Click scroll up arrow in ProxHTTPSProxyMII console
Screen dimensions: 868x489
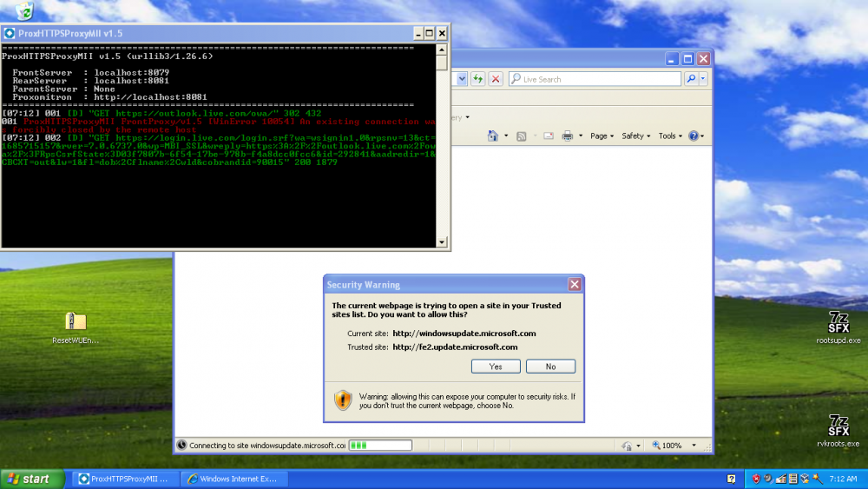tap(441, 50)
